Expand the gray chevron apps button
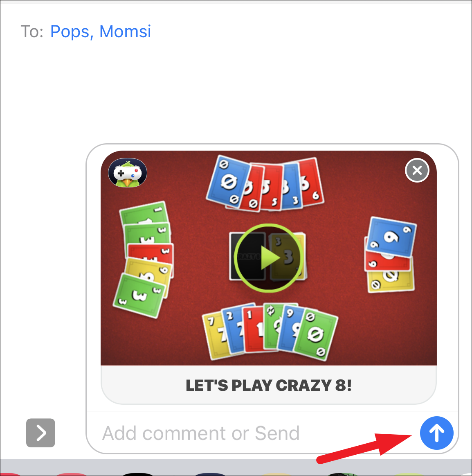Viewport: 472px width, 476px height. [x=40, y=433]
